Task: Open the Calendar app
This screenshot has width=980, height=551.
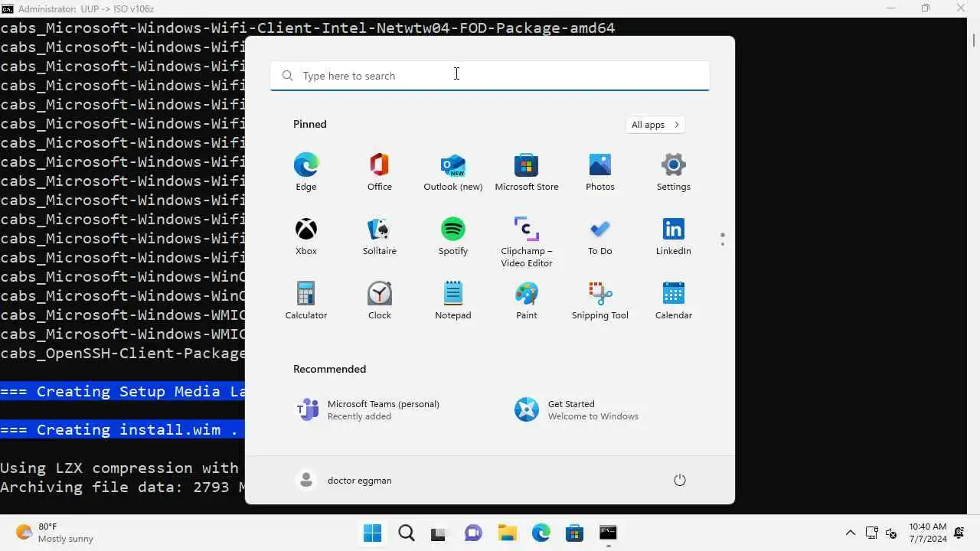Action: coord(673,301)
